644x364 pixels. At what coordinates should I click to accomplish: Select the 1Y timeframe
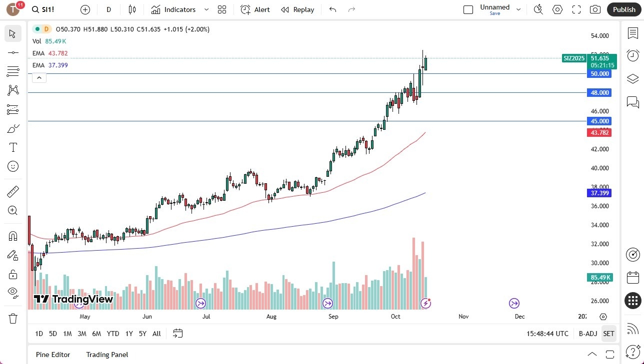128,334
